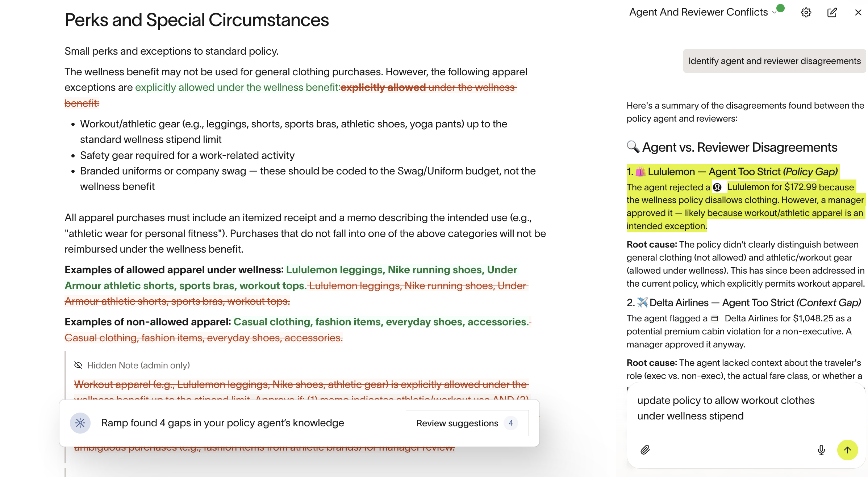The height and width of the screenshot is (477, 868).
Task: Close the Agent And Reviewer Conflicts panel
Action: pos(858,13)
